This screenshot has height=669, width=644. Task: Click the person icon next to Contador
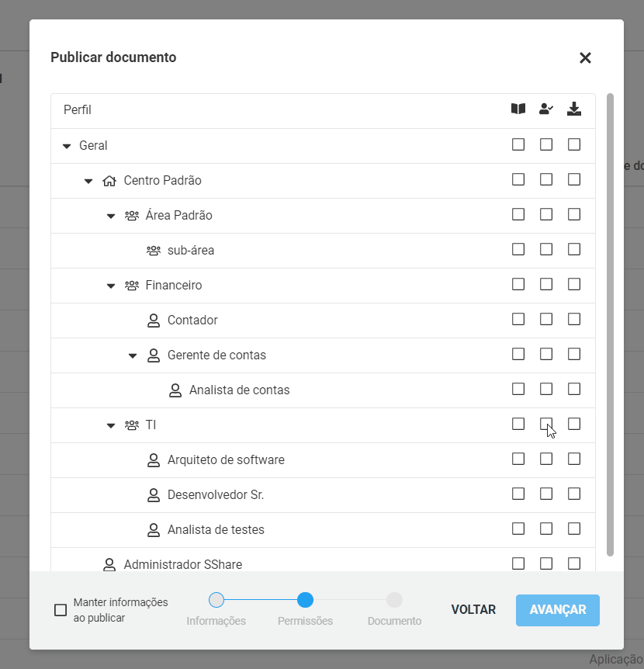154,321
